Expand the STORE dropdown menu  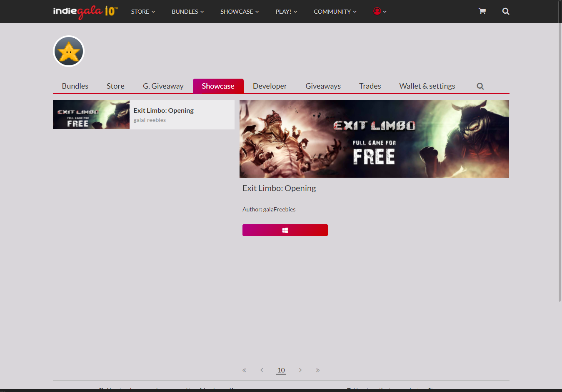pyautogui.click(x=143, y=11)
